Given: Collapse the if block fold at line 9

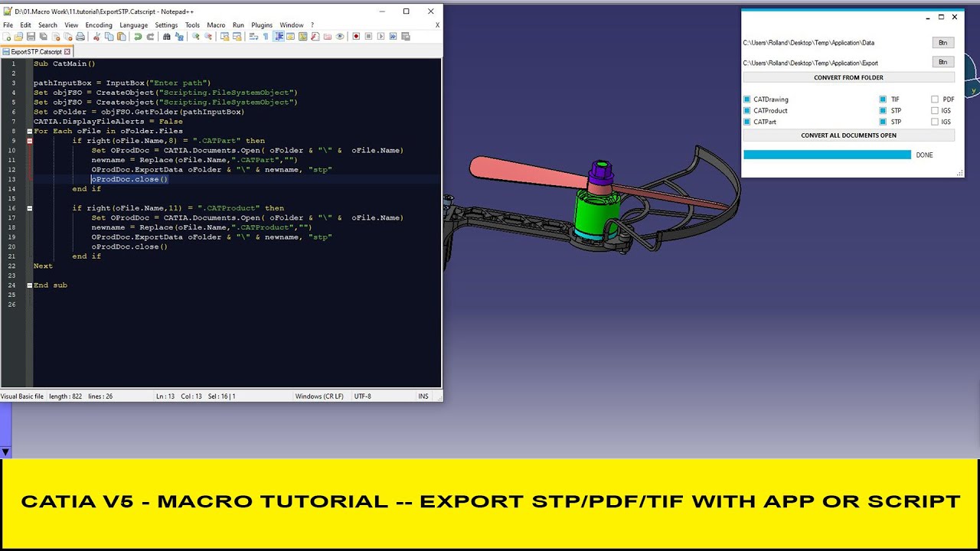Looking at the screenshot, I should 30,141.
